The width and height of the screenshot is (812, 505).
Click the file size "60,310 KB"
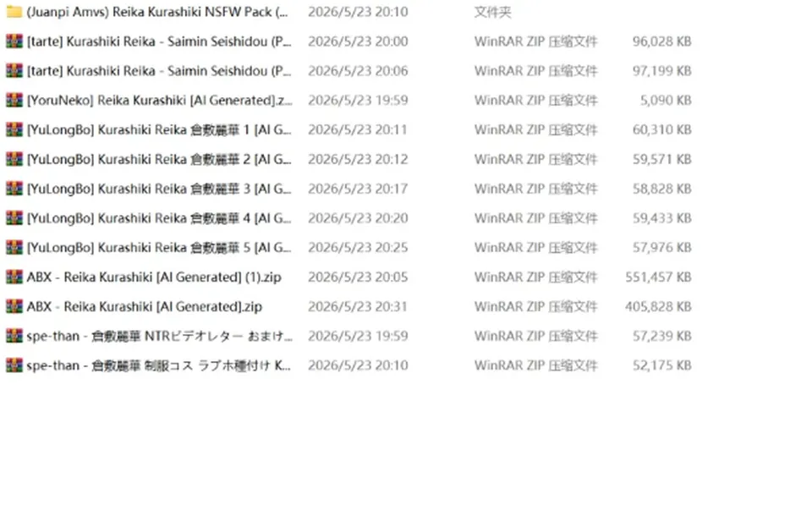(x=661, y=129)
